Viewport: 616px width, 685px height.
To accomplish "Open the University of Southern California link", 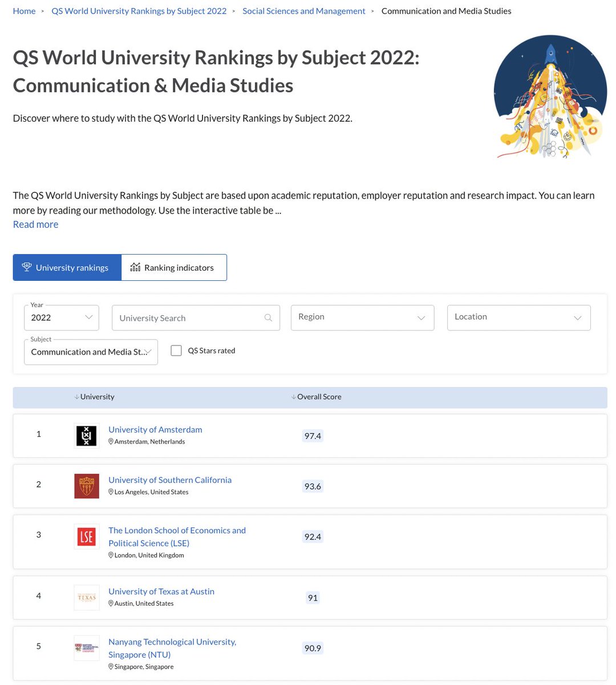I will (x=170, y=479).
